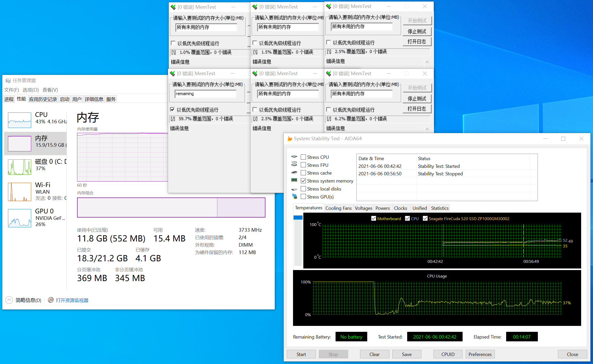The image size is (593, 364).
Task: Click the Start button in AIDA64
Action: (301, 354)
